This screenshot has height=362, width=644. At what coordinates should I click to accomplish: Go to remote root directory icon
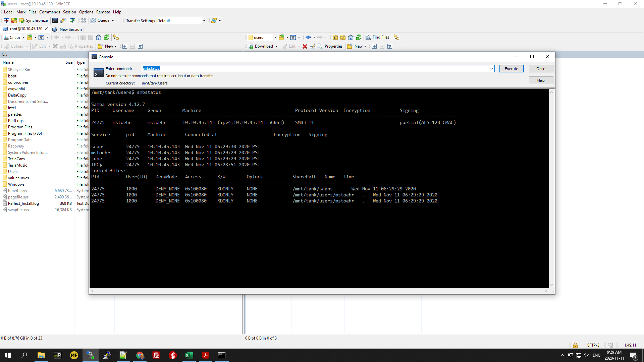point(343,37)
